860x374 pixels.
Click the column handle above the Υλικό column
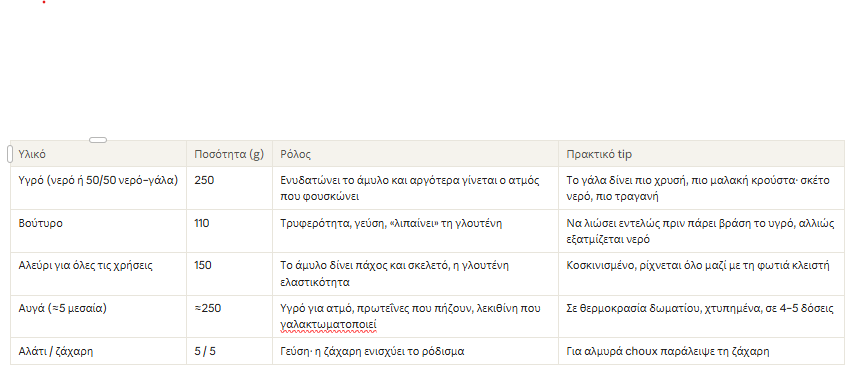98,140
